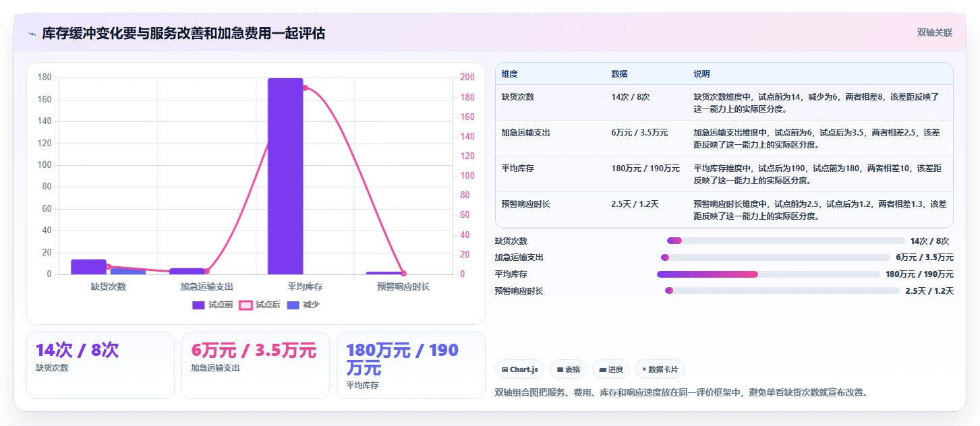
Task: Click the tall 平均库存 purple bar
Action: (285, 176)
